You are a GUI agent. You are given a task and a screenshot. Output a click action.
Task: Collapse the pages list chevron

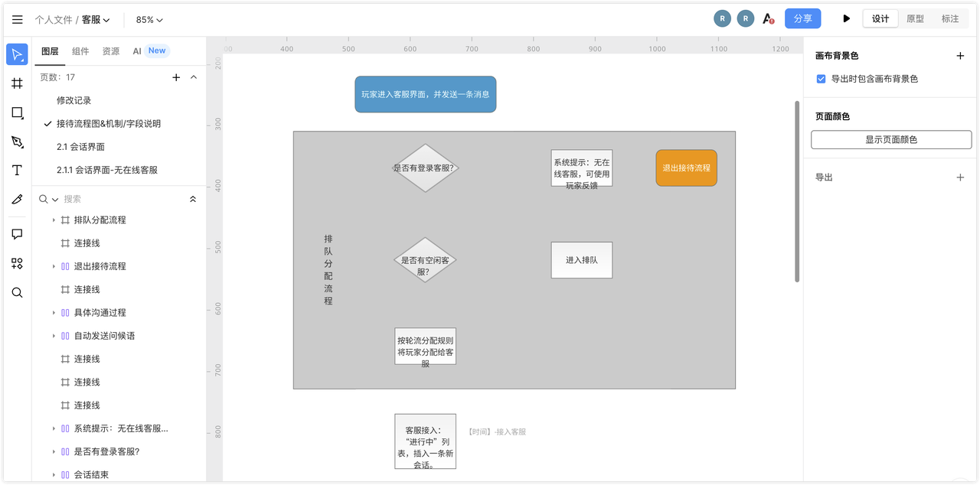click(x=194, y=77)
